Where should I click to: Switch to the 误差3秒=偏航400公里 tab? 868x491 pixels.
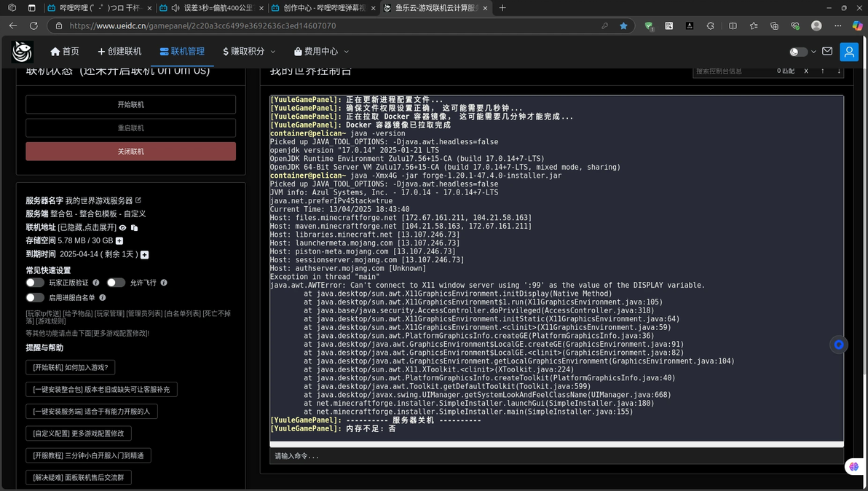(212, 8)
